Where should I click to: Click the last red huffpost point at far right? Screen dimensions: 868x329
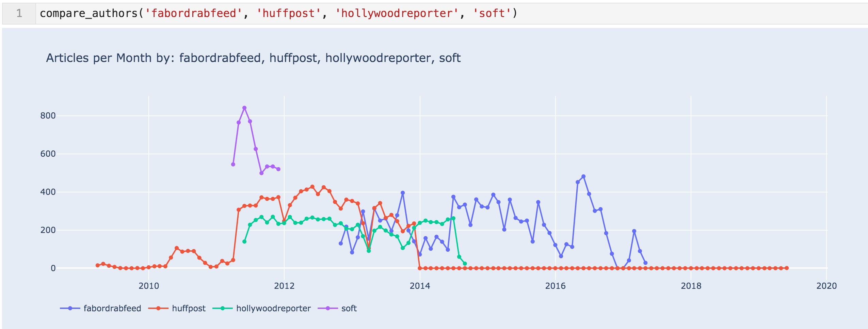[x=787, y=268]
